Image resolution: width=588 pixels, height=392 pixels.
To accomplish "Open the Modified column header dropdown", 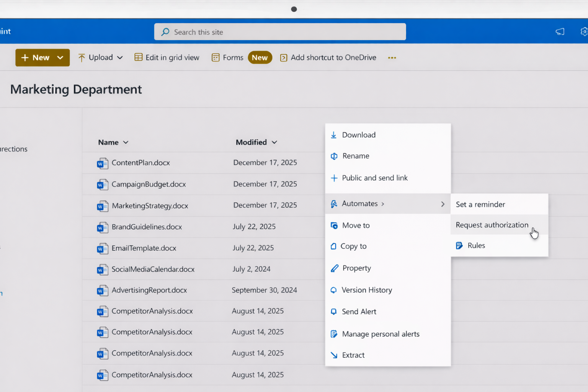I will [x=274, y=142].
